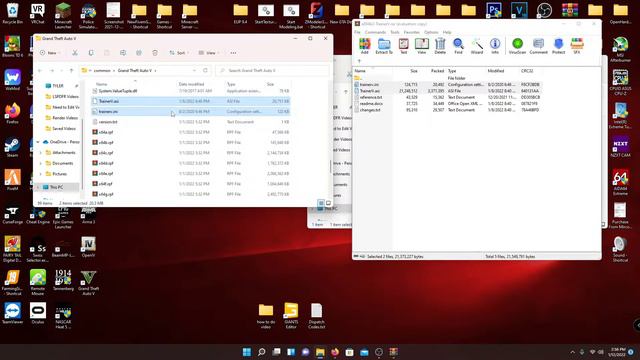
Task: Open the Commands menu in WinRAR
Action: (x=375, y=32)
